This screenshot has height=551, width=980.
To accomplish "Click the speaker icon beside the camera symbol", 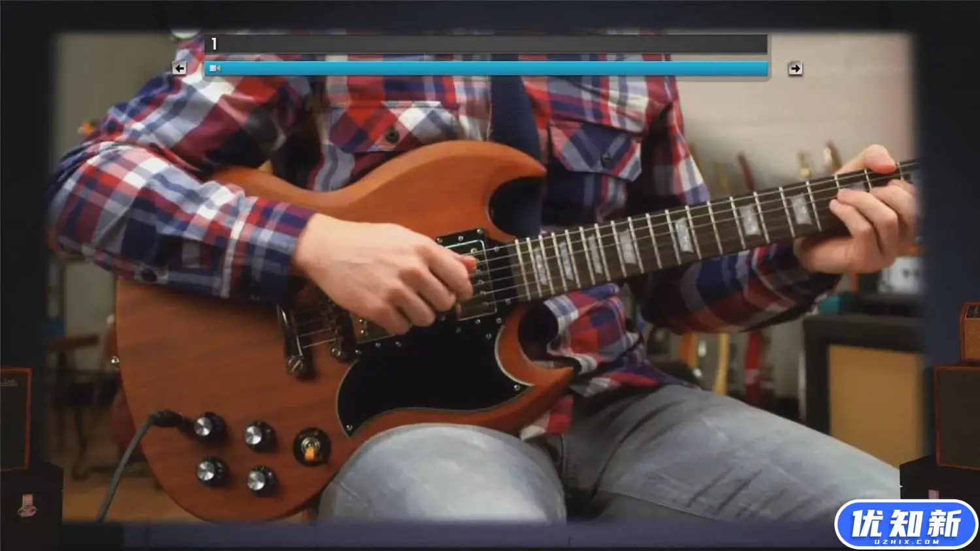I will [x=218, y=67].
